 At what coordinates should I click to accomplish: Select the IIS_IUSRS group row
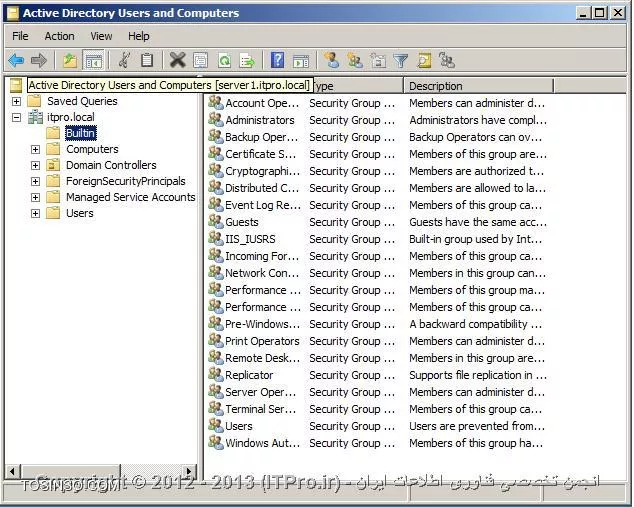pyautogui.click(x=376, y=239)
